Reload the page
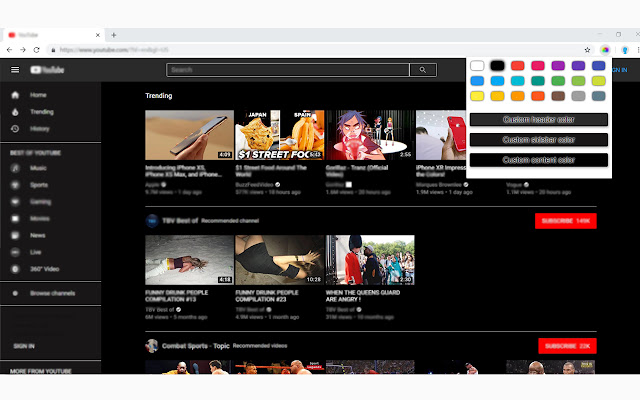Image resolution: width=640 pixels, height=400 pixels. [37, 49]
